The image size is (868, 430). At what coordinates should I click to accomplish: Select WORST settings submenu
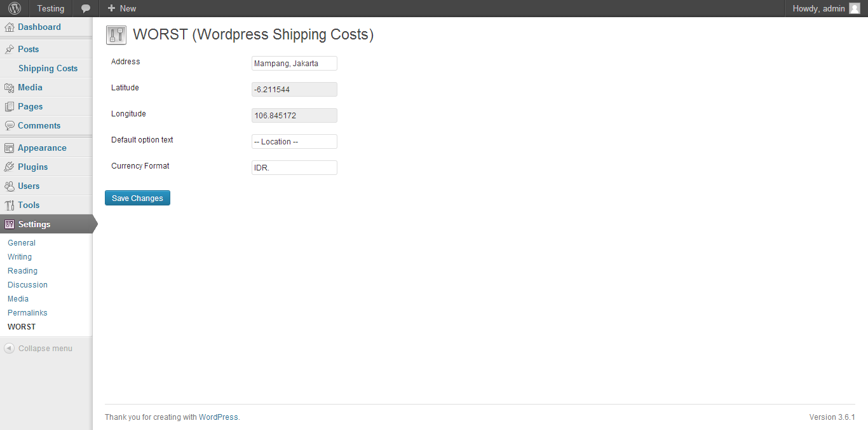[x=22, y=327]
